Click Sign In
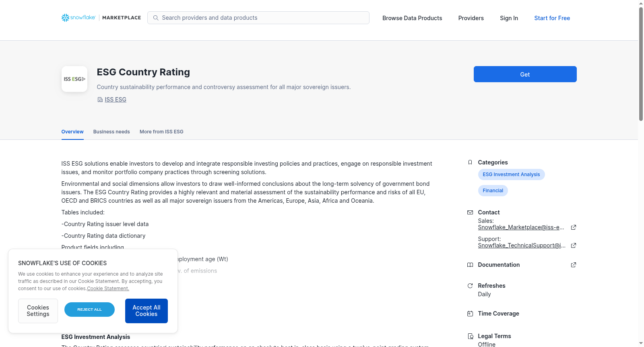The image size is (644, 347). 509,18
